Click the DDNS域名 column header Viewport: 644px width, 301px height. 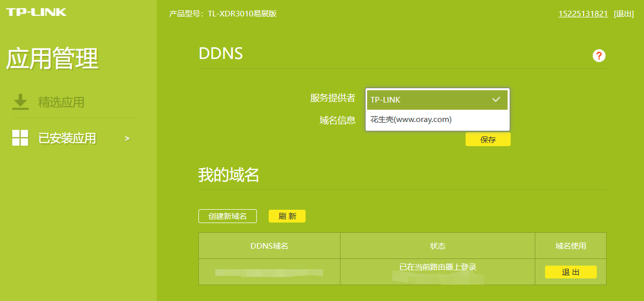[269, 246]
